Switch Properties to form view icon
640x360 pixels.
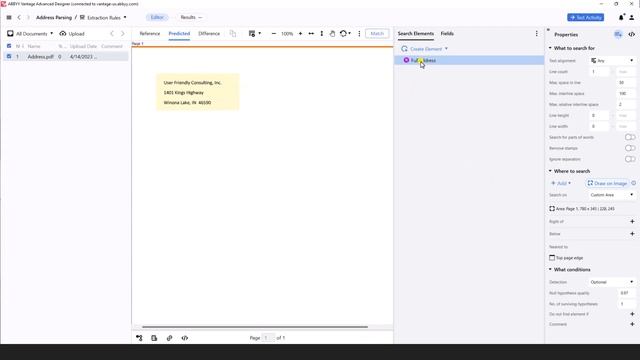click(x=618, y=35)
